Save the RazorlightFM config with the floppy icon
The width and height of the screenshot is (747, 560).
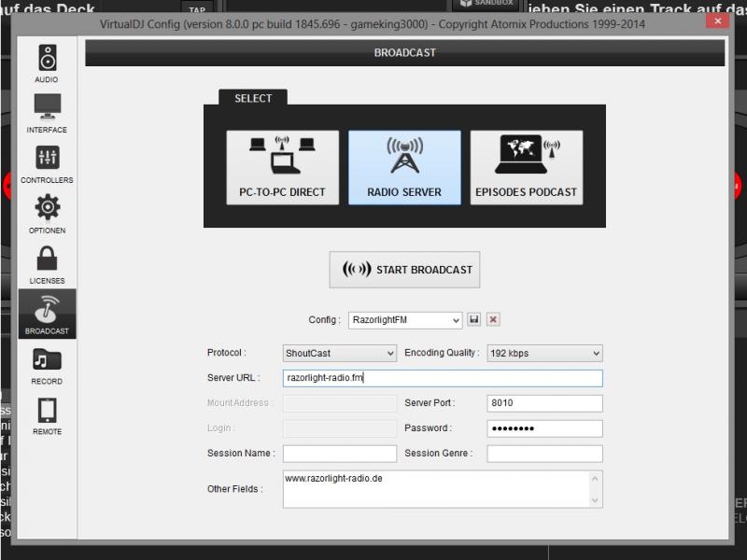click(x=474, y=319)
